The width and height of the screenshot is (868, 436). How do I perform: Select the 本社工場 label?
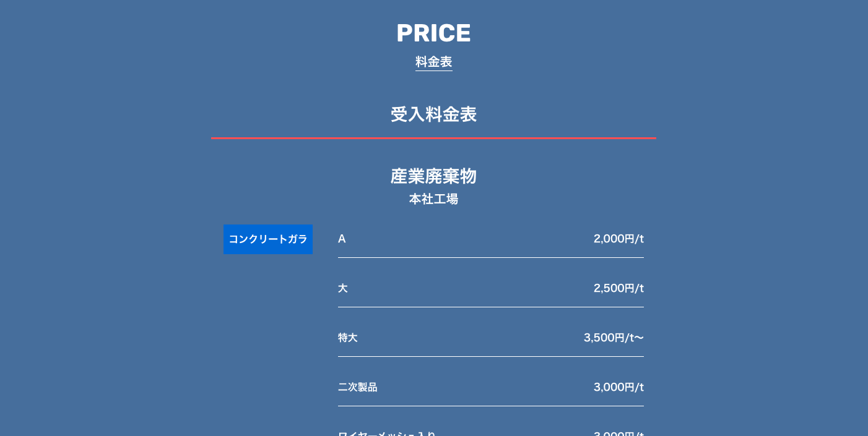[433, 199]
